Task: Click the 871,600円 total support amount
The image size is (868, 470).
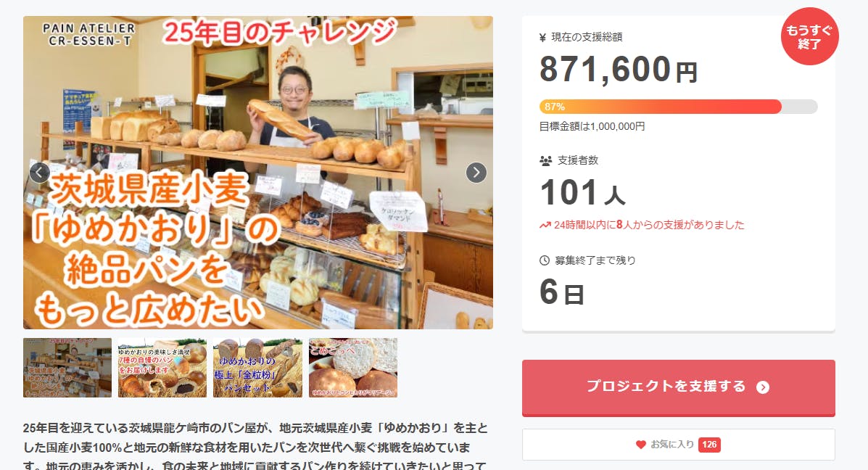Action: tap(618, 69)
